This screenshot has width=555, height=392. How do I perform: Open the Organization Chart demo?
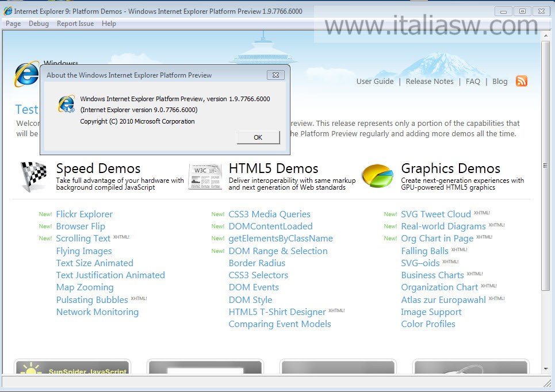point(439,287)
